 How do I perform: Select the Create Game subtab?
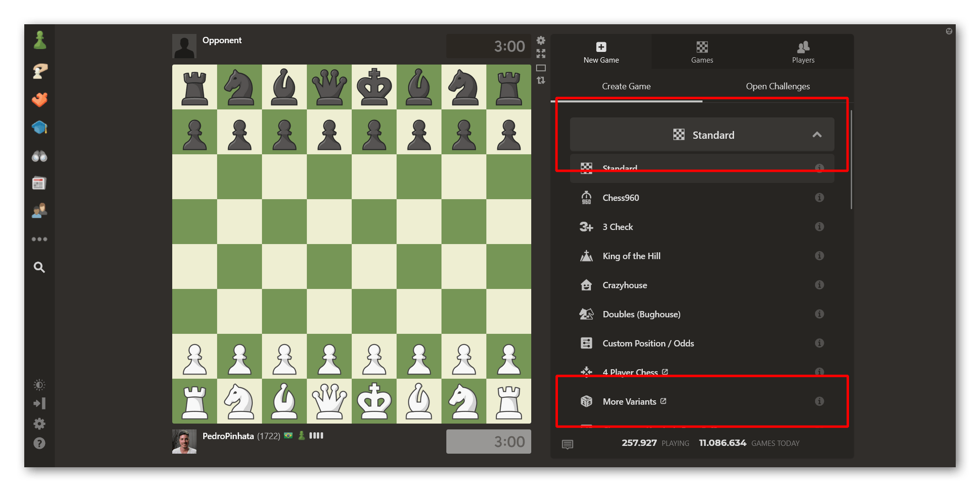tap(626, 86)
